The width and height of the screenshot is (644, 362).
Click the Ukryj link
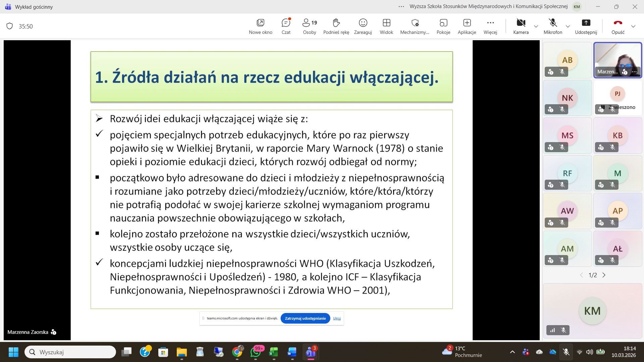click(337, 318)
